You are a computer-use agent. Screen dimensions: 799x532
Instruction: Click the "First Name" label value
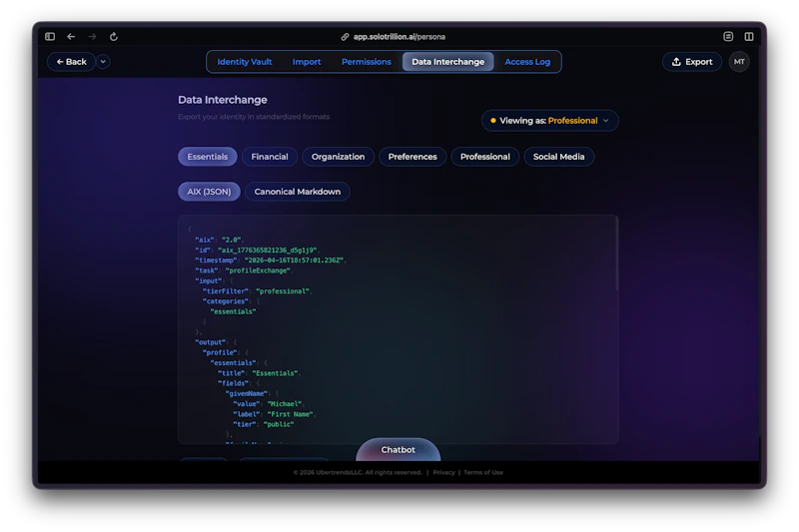click(290, 414)
